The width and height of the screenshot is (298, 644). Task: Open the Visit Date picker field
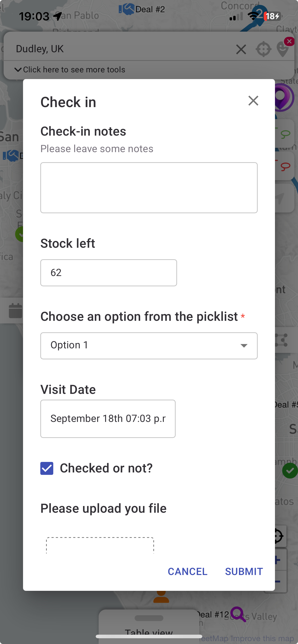click(108, 419)
